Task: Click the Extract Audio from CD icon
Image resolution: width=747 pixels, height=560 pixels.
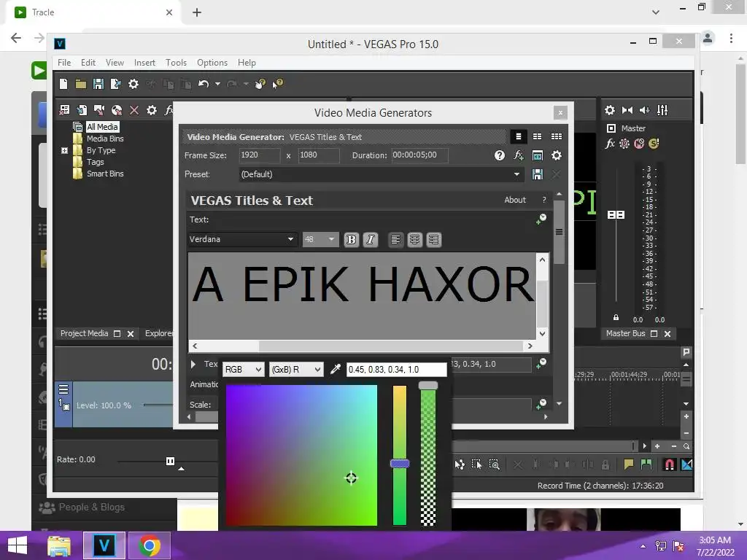Action: click(x=117, y=110)
